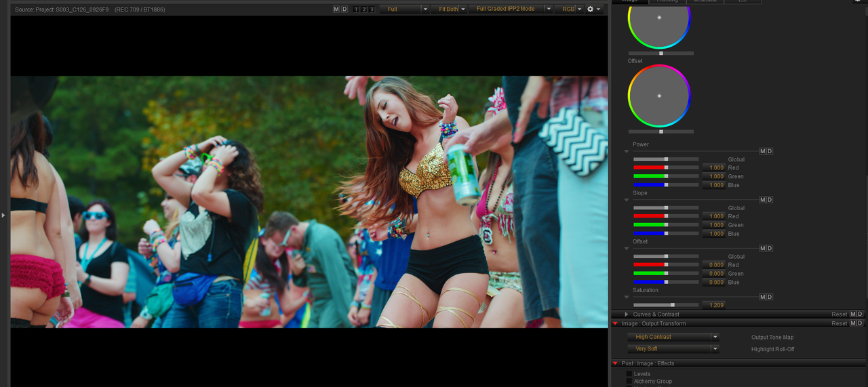
Task: Enable the Alchemy Group checkbox
Action: pos(629,382)
